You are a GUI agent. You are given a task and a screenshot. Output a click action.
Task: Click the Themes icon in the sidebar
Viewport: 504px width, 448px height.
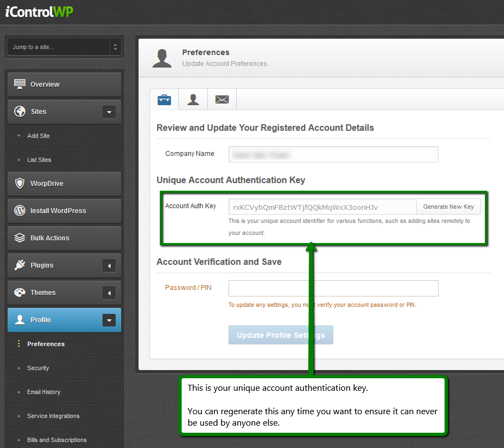coord(20,293)
